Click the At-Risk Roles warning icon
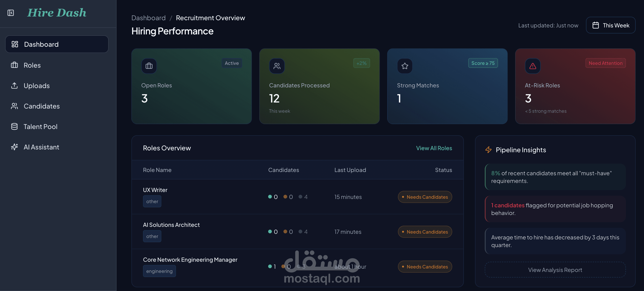The width and height of the screenshot is (644, 291). pyautogui.click(x=533, y=66)
